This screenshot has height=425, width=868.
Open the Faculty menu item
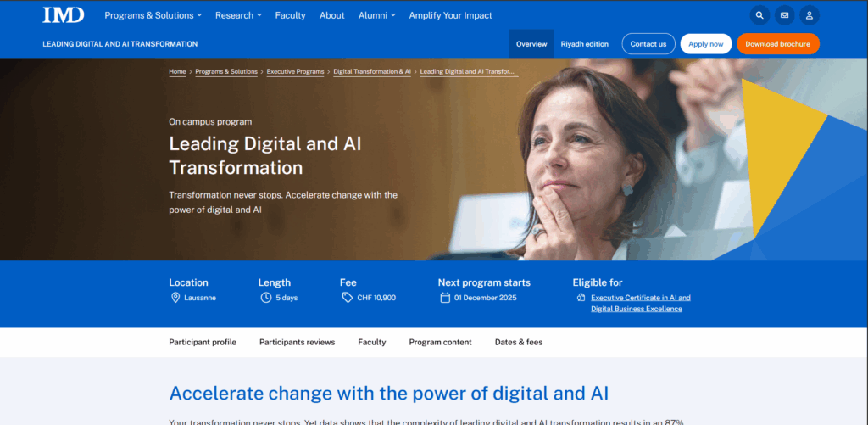coord(290,15)
